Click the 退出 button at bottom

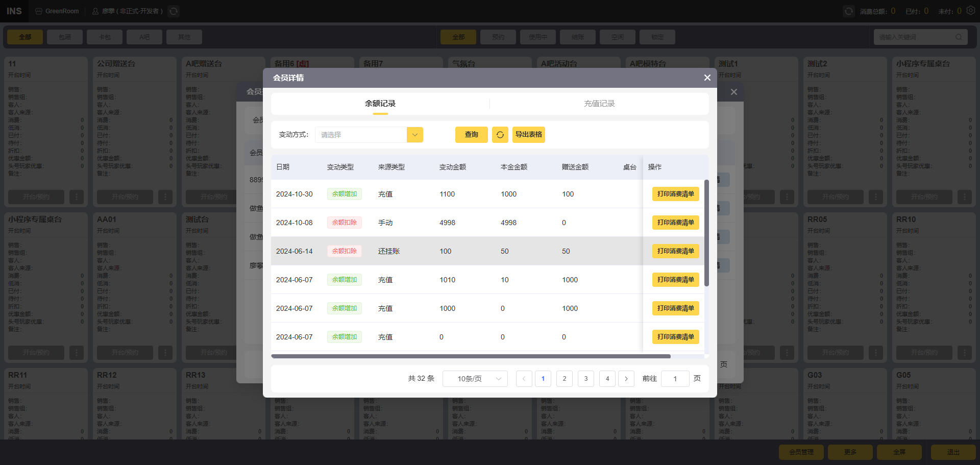point(953,452)
